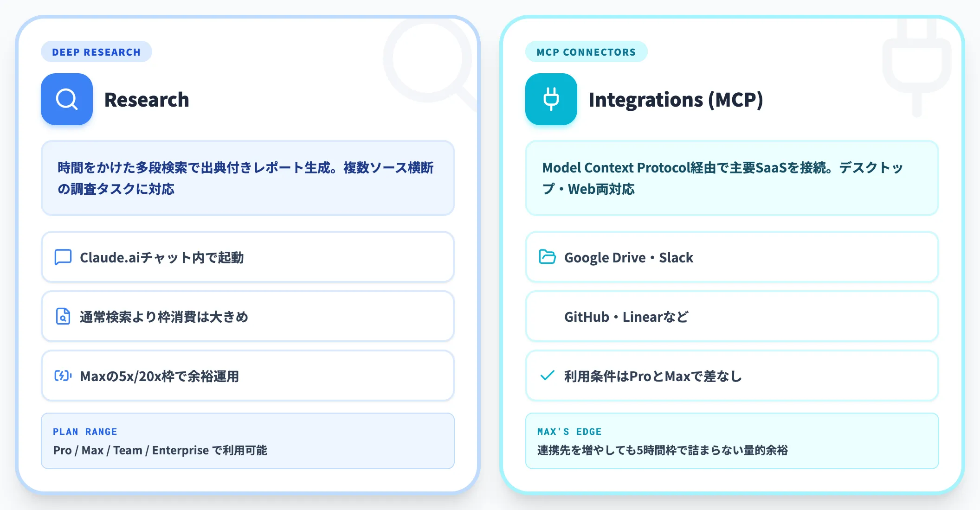Open the 通常検索より枠消費は大きめ row

[248, 316]
